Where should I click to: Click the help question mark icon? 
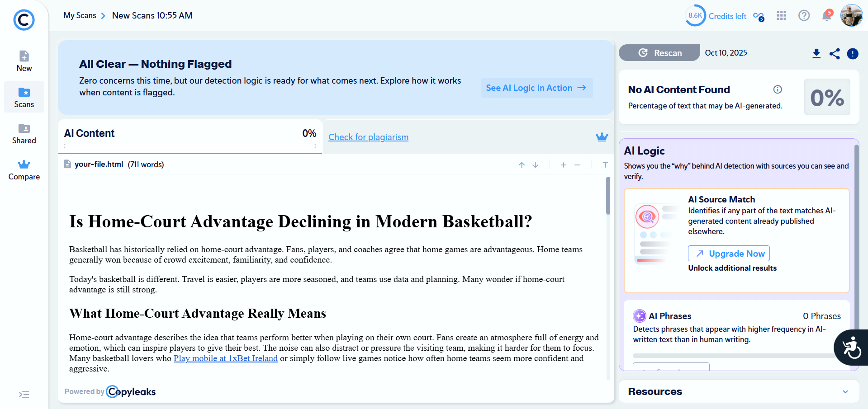pos(804,16)
